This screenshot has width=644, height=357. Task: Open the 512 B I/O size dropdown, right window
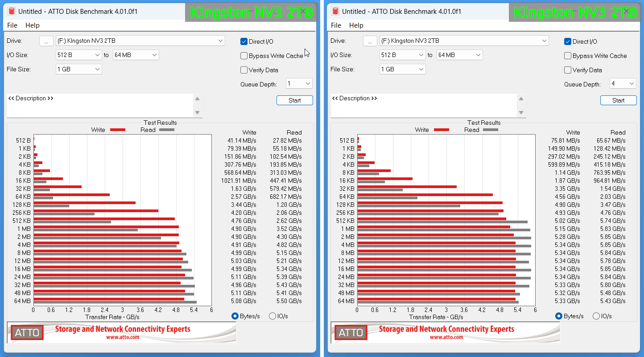pyautogui.click(x=403, y=55)
